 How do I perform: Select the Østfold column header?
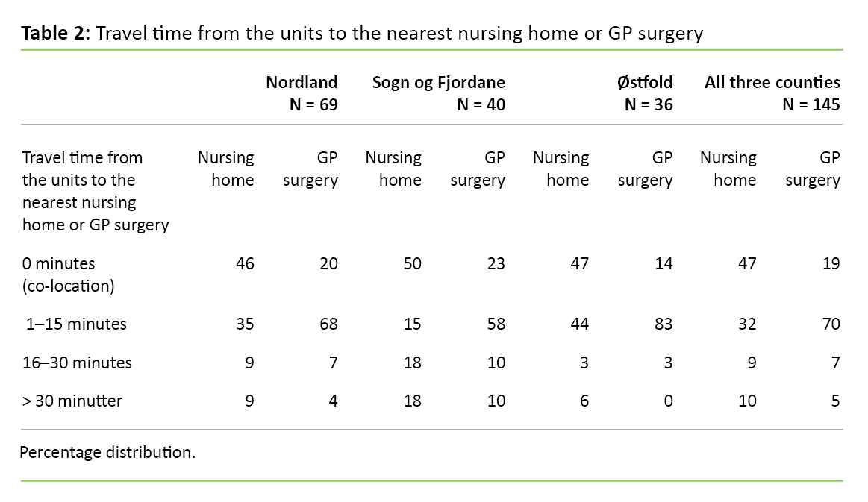[x=645, y=82]
